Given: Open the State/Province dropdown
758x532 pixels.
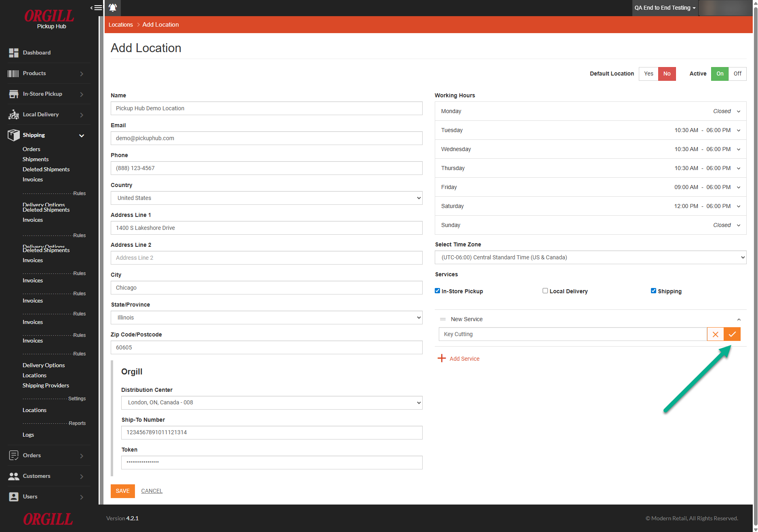Looking at the screenshot, I should click(x=267, y=318).
